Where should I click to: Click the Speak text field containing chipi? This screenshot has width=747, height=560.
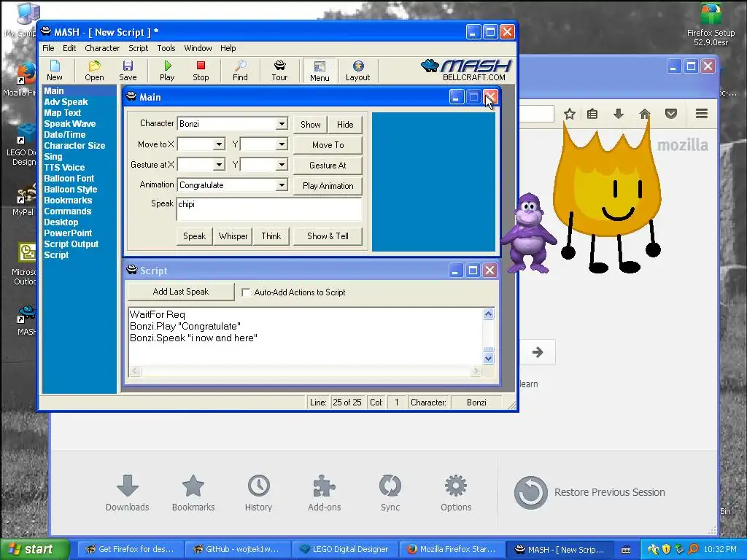(269, 209)
